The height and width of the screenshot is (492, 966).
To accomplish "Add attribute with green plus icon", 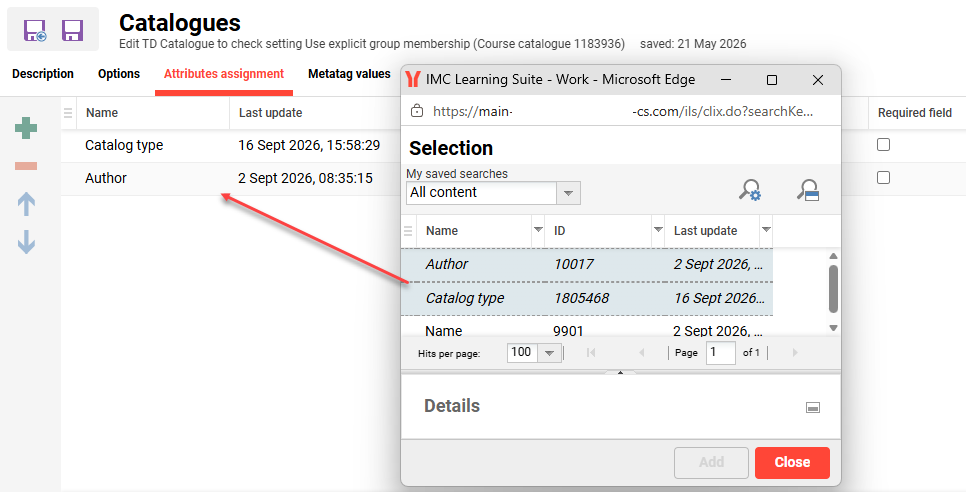I will (26, 128).
